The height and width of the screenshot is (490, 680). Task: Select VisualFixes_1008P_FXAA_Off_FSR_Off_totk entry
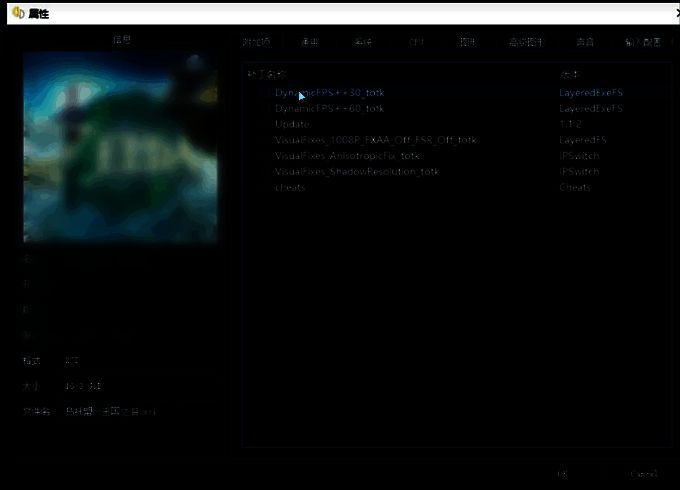(376, 140)
